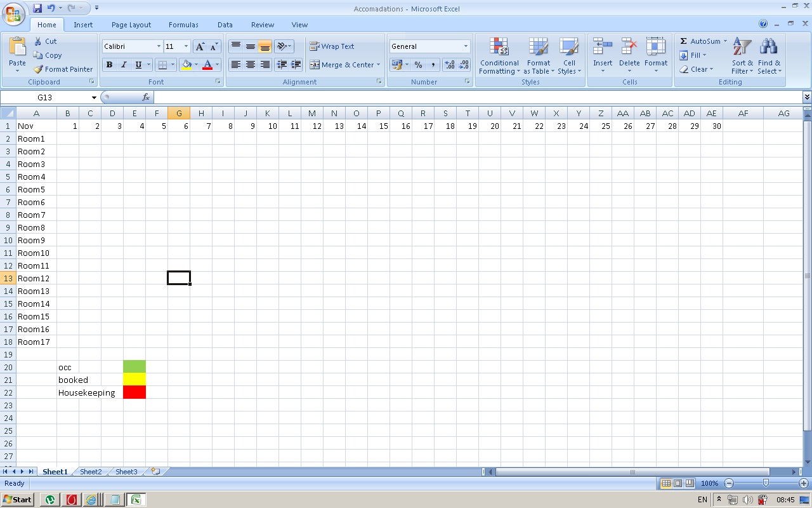Image resolution: width=812 pixels, height=508 pixels.
Task: Open the Formulas ribbon tab
Action: [183, 25]
